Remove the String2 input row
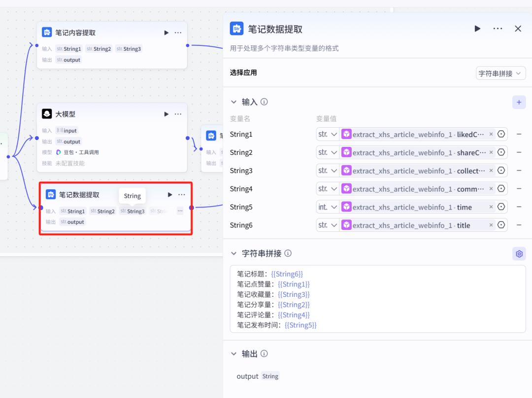The height and width of the screenshot is (398, 532). tap(519, 152)
